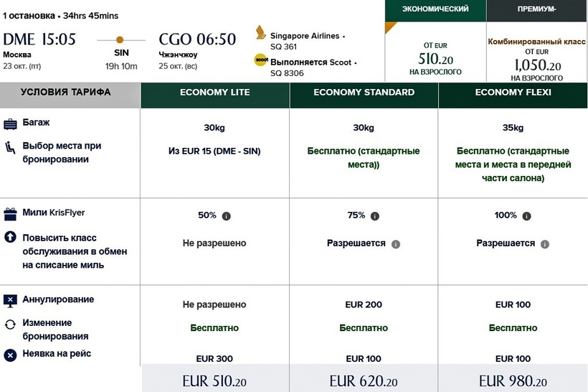The width and height of the screenshot is (588, 392).
Task: Click the baggage suitcase icon
Action: click(10, 124)
